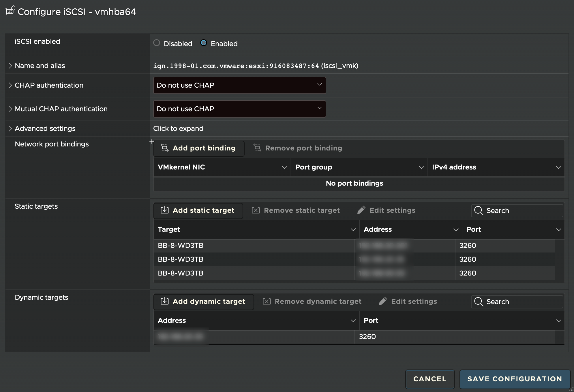This screenshot has height=392, width=574.
Task: Click the Add port binding icon
Action: click(164, 148)
